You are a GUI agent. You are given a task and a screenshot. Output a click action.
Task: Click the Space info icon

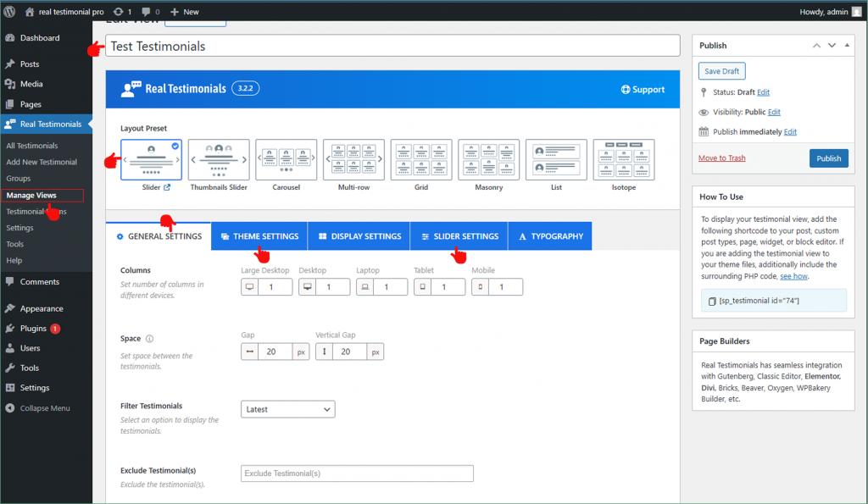149,339
